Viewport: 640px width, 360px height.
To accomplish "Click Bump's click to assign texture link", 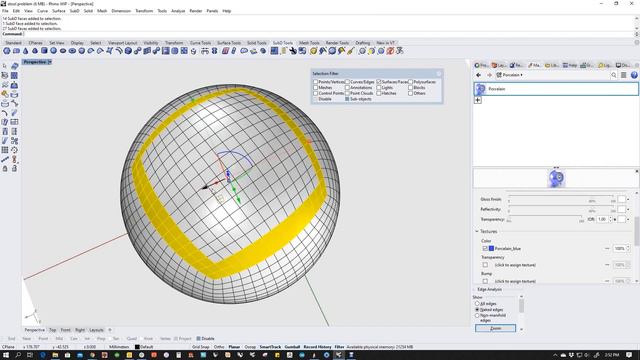I will point(515,281).
